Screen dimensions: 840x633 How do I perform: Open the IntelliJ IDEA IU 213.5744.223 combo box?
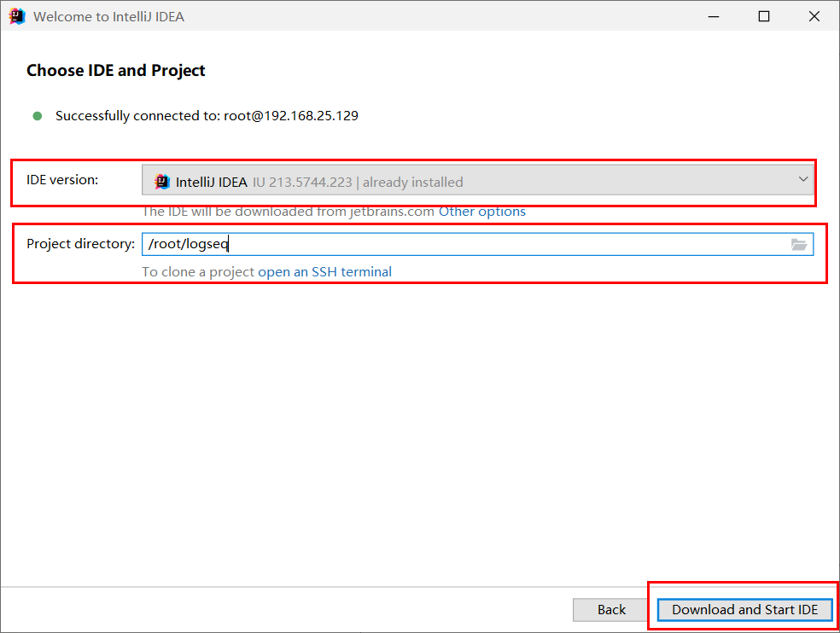coord(477,180)
